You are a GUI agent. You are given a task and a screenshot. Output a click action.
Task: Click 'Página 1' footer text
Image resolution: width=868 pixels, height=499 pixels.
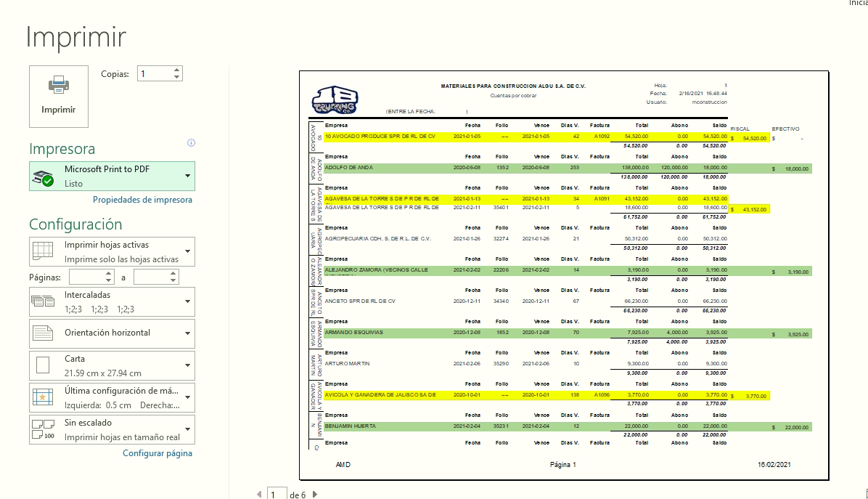coord(563,465)
